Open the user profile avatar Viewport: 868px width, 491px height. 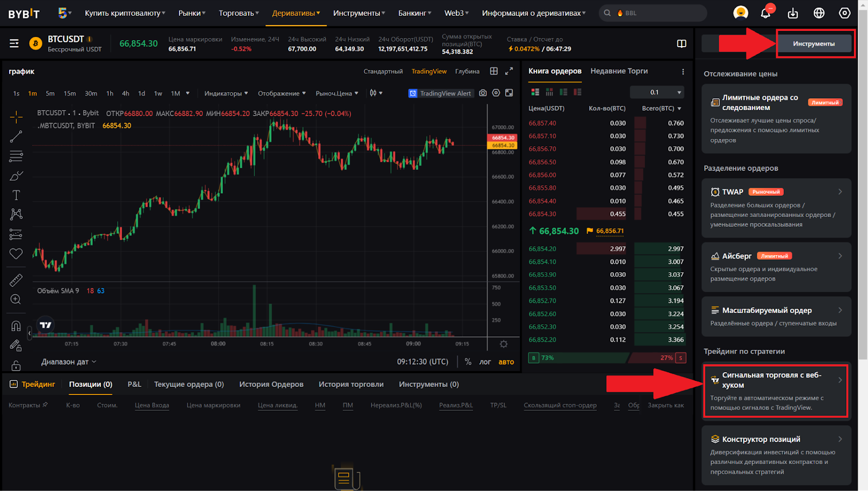coord(741,12)
